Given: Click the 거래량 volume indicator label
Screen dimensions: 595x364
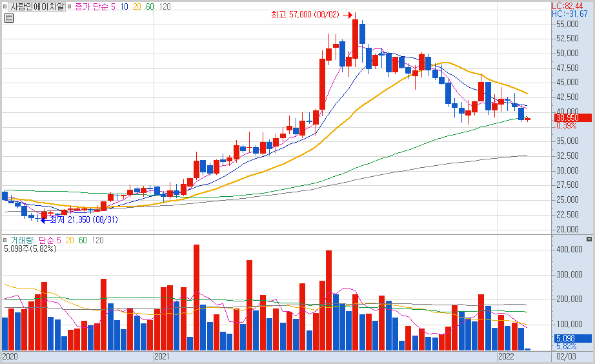Looking at the screenshot, I should click(22, 240).
